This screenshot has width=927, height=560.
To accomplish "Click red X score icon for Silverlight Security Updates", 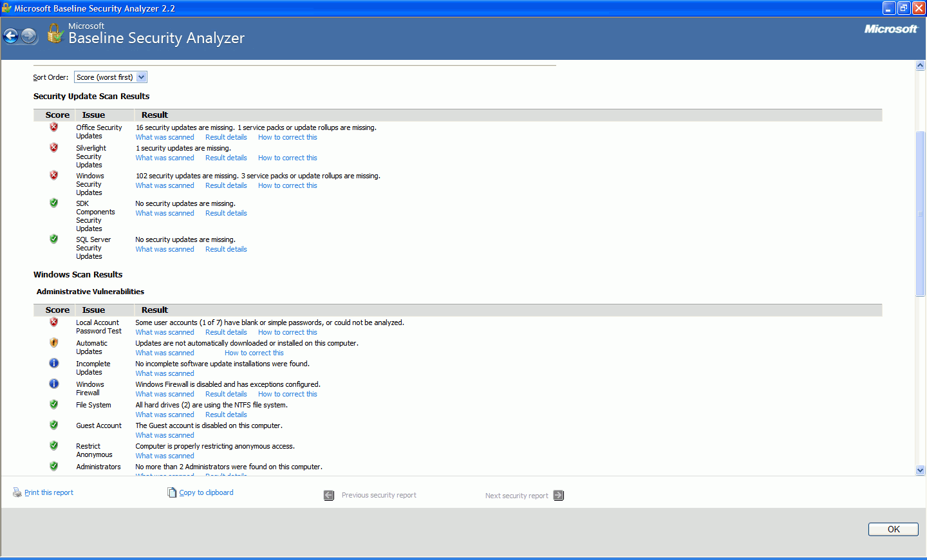I will point(54,147).
